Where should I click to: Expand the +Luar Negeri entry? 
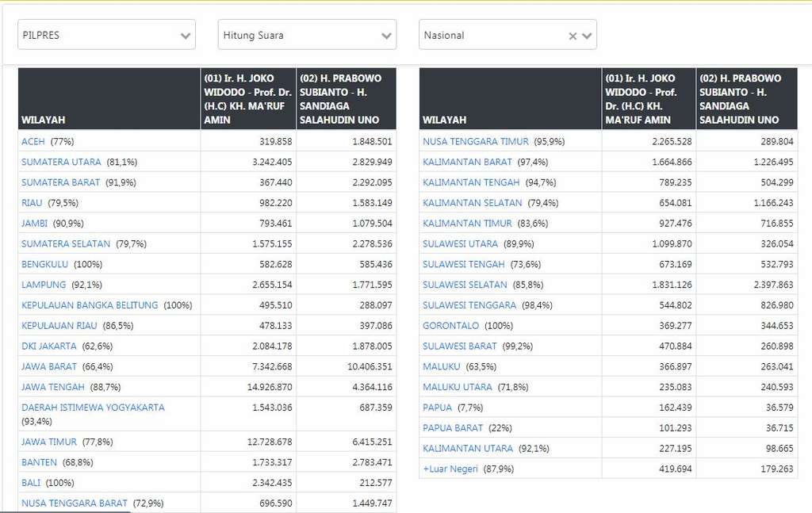450,469
